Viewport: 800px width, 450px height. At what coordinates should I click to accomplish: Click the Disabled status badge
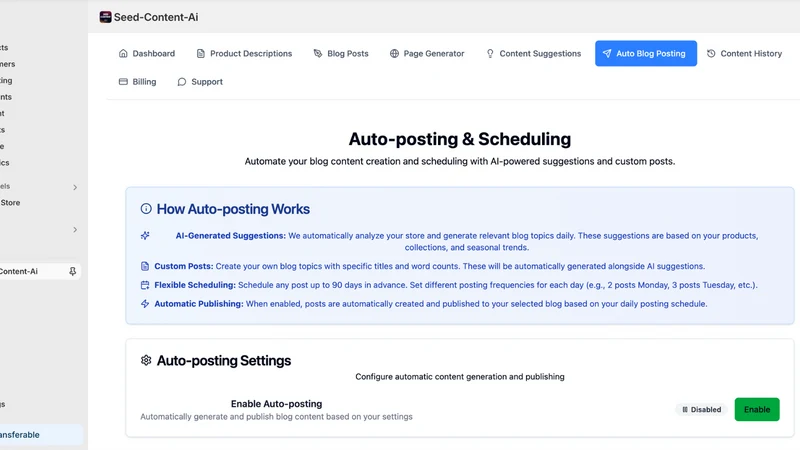[702, 409]
